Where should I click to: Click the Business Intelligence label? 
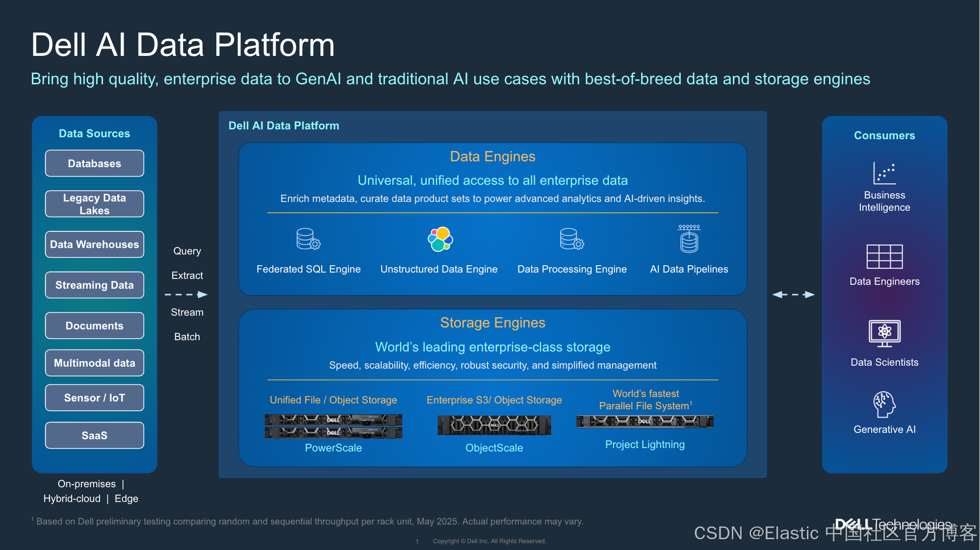coord(884,201)
